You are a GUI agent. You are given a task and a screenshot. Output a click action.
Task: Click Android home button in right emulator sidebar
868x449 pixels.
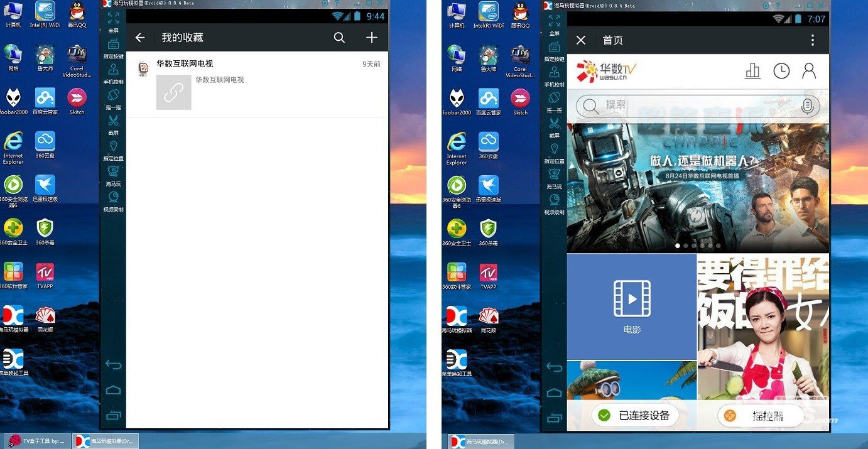click(554, 392)
